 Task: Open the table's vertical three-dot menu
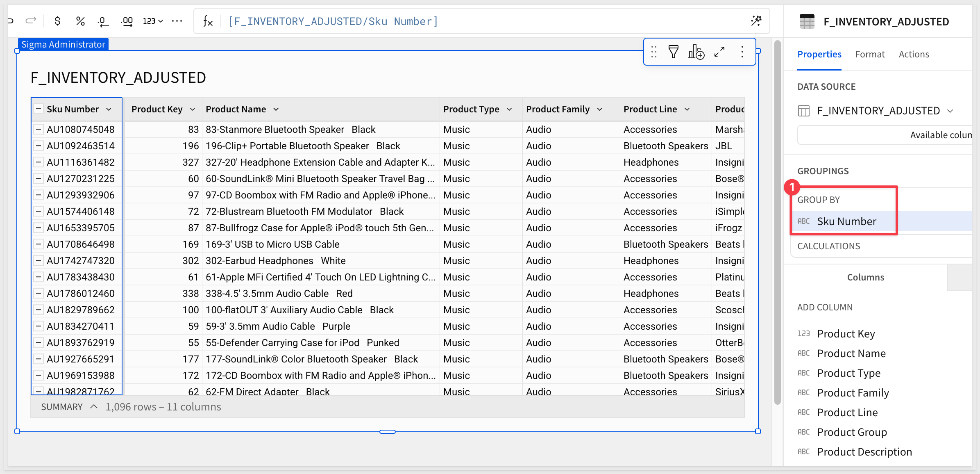click(742, 52)
